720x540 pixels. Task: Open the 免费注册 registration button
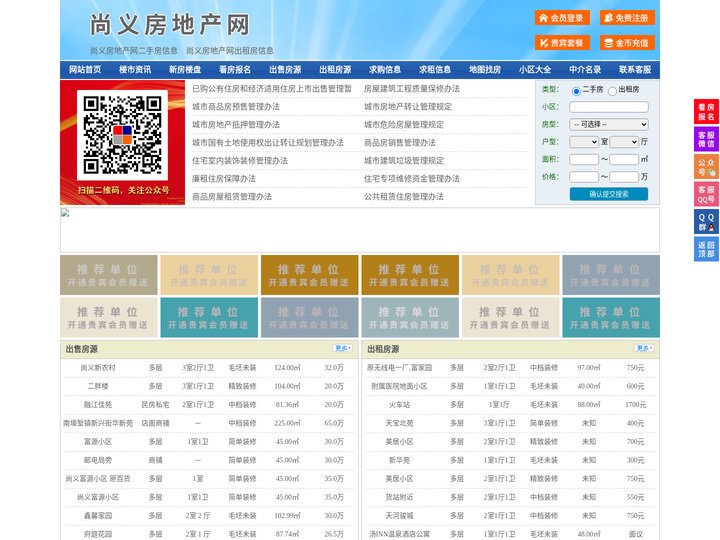tap(627, 18)
